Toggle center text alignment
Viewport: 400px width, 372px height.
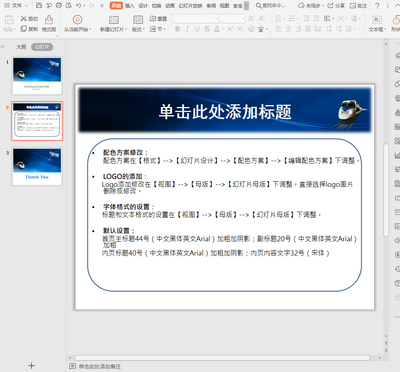(289, 29)
